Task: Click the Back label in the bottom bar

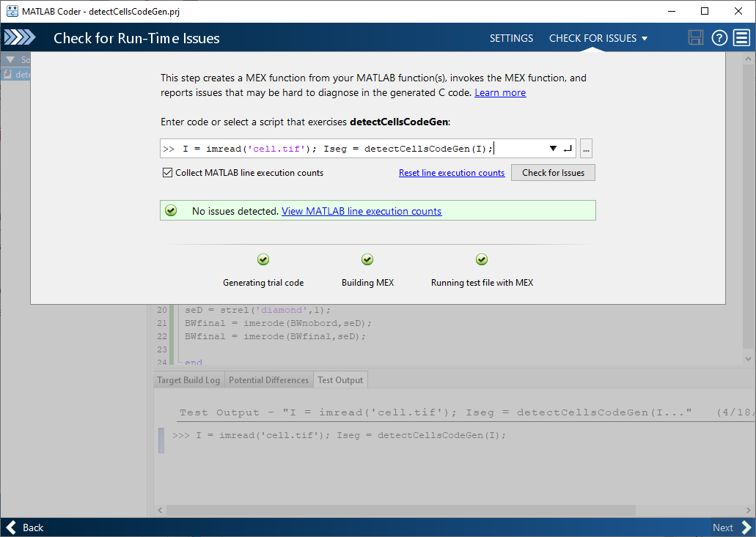Action: pos(33,528)
